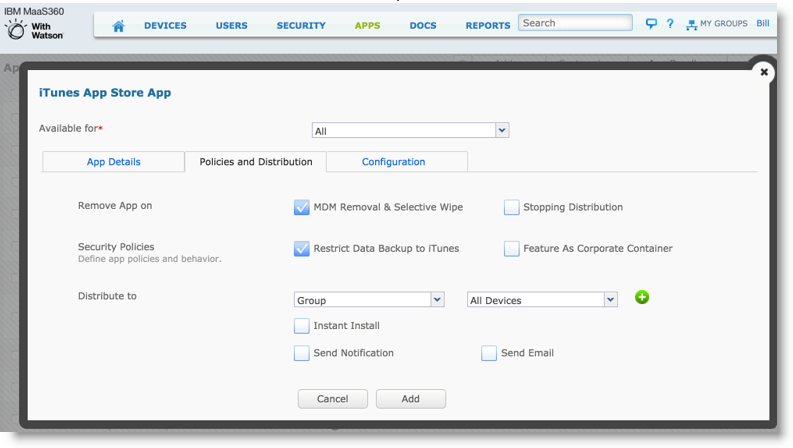Enable Stopping Distribution checkbox
This screenshot has width=793, height=448.
pos(511,207)
